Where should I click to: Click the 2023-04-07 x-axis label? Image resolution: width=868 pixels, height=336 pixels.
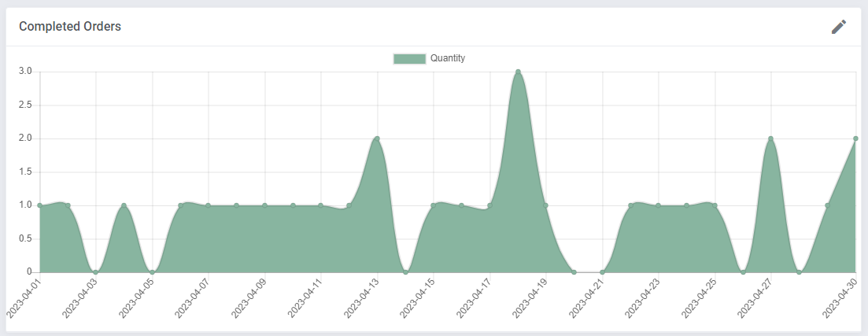click(194, 297)
